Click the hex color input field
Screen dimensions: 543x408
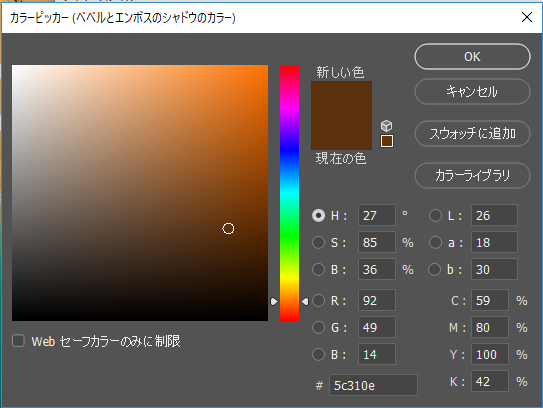click(373, 385)
